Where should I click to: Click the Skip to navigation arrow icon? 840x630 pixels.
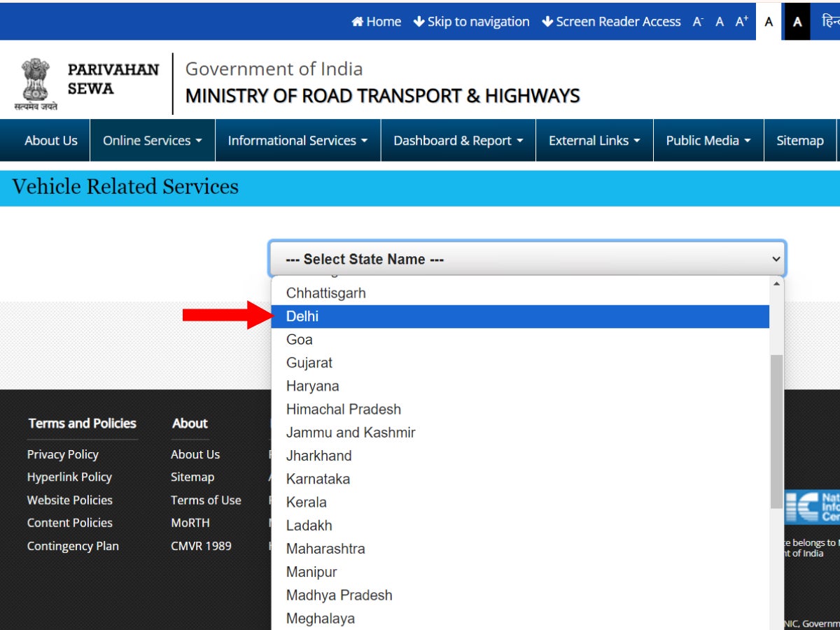tap(419, 21)
